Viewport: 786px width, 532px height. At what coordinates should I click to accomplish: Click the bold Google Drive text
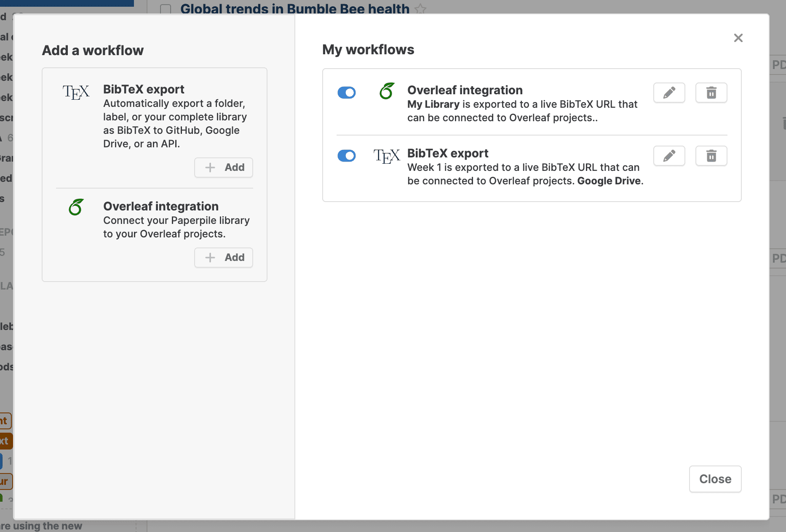click(x=609, y=181)
